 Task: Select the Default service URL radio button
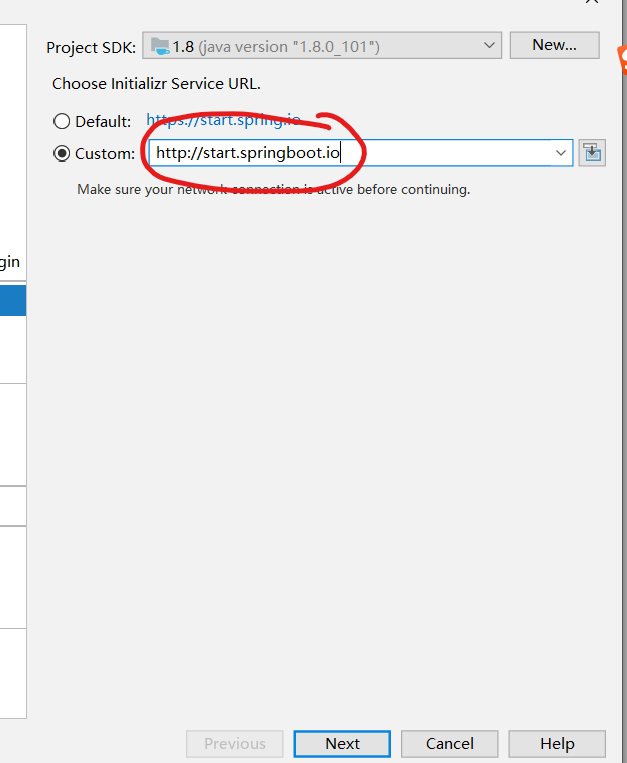coord(62,121)
